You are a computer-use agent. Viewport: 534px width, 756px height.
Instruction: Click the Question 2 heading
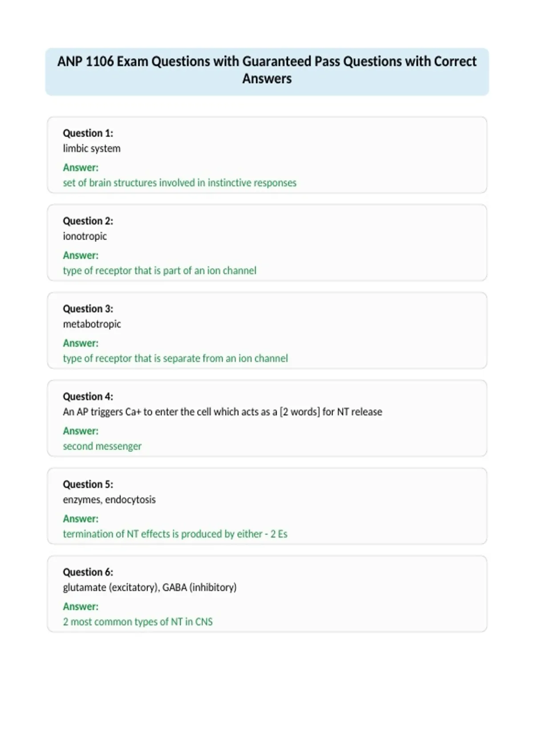click(88, 221)
